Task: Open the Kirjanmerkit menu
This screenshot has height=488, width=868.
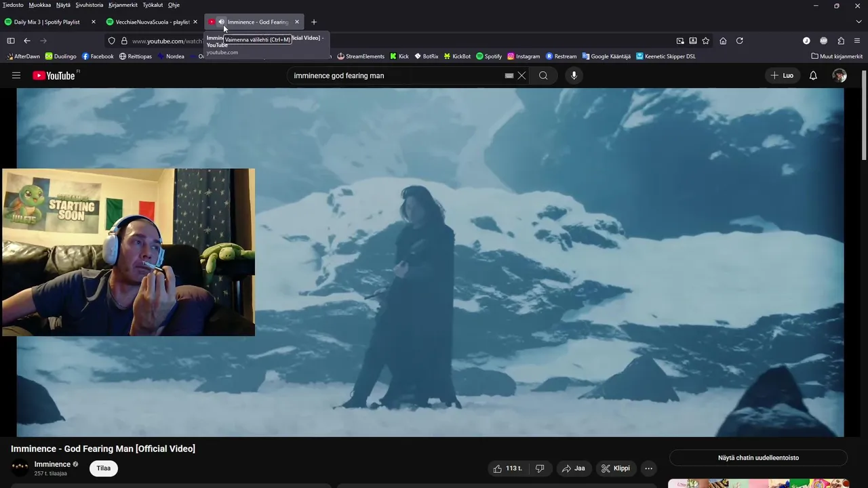Action: [123, 5]
